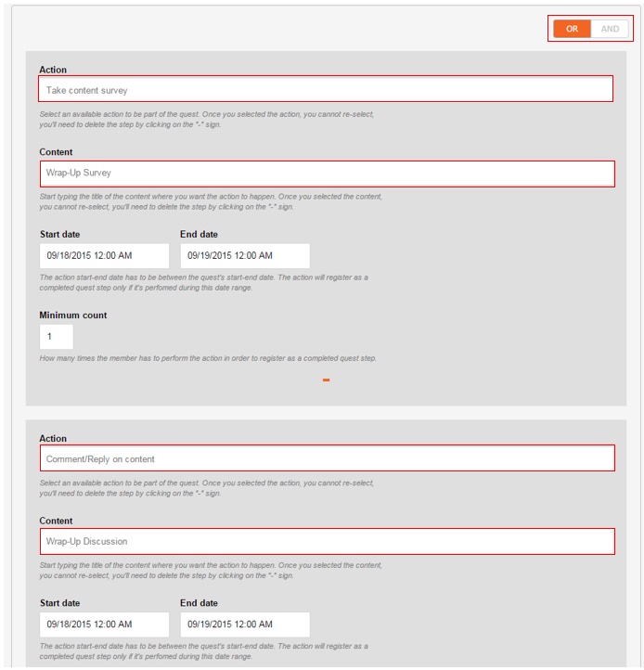This screenshot has width=644, height=670.
Task: Click the 'How many times the member' help text
Action: click(x=208, y=358)
